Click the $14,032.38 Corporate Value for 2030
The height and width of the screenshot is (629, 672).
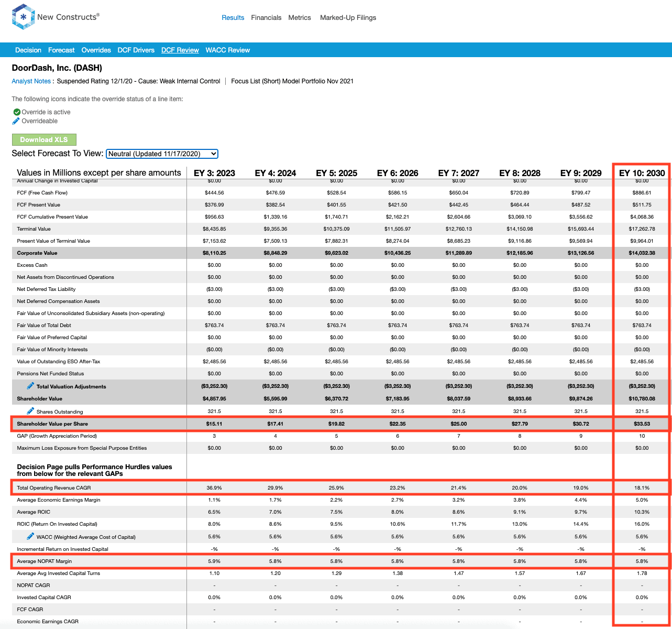(642, 253)
